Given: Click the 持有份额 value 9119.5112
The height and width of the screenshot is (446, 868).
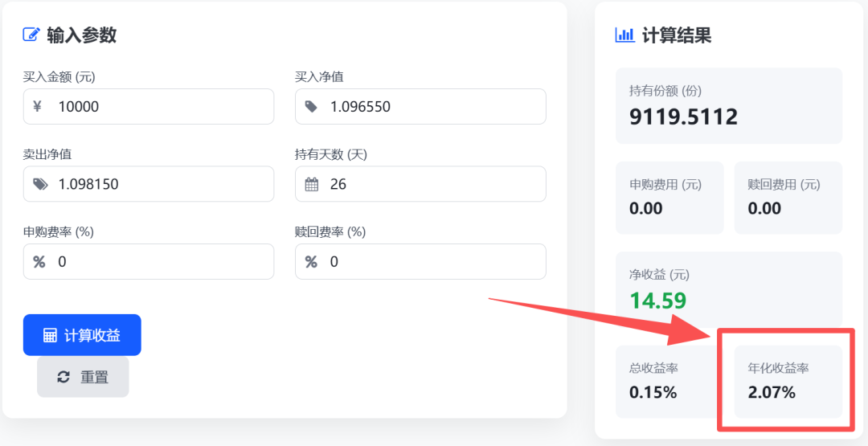Looking at the screenshot, I should point(683,117).
